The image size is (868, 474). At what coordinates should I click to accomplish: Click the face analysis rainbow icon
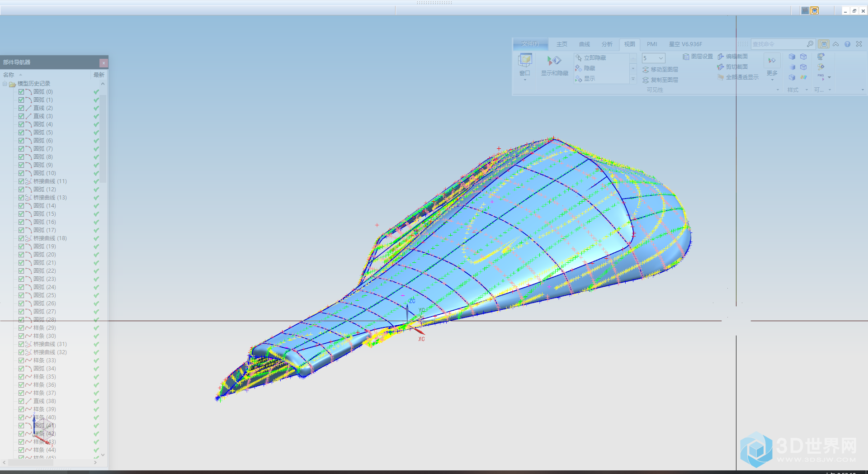pos(803,77)
